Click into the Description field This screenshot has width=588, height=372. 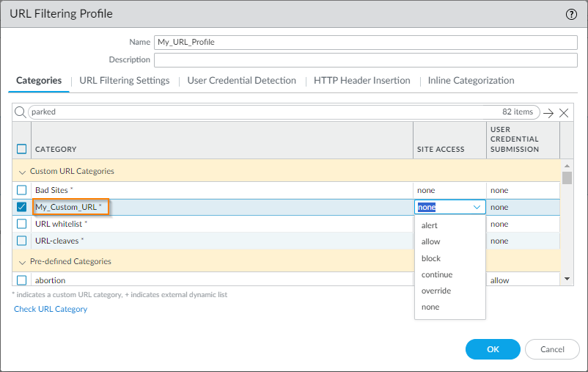(x=366, y=59)
